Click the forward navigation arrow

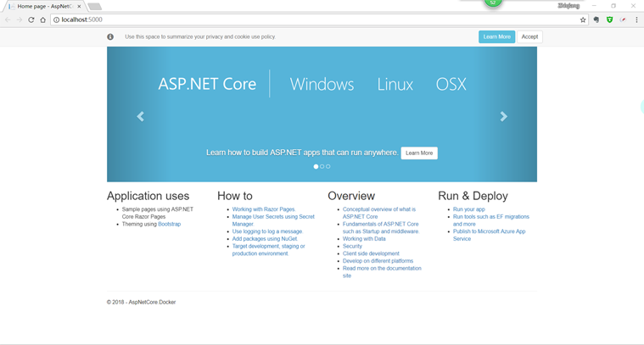pos(20,19)
